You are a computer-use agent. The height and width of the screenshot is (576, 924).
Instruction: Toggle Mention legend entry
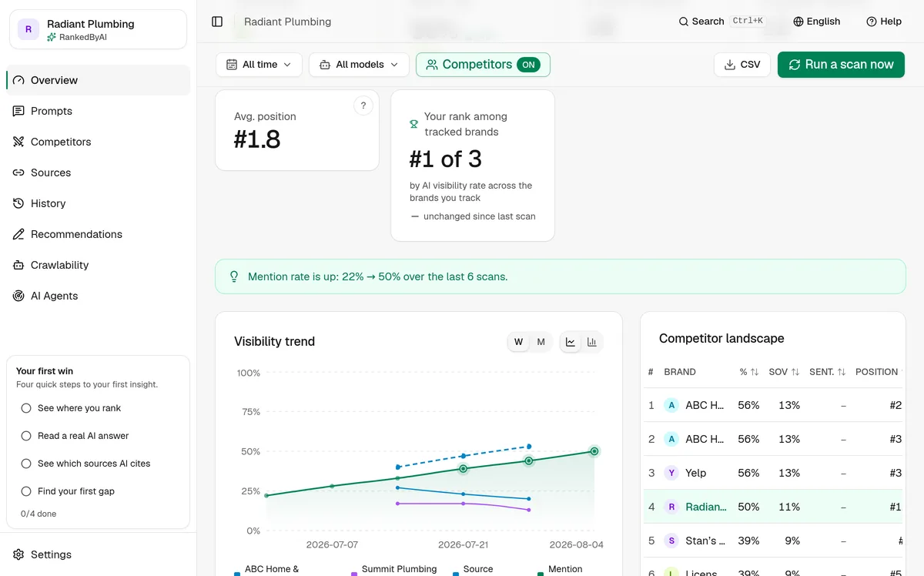[x=560, y=570]
